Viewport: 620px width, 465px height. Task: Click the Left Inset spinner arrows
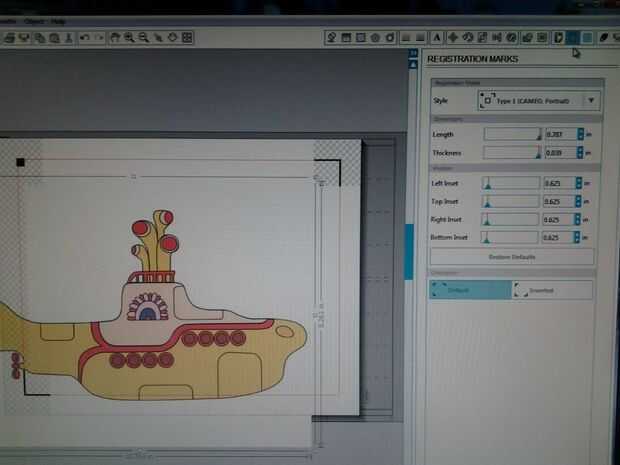[x=579, y=183]
